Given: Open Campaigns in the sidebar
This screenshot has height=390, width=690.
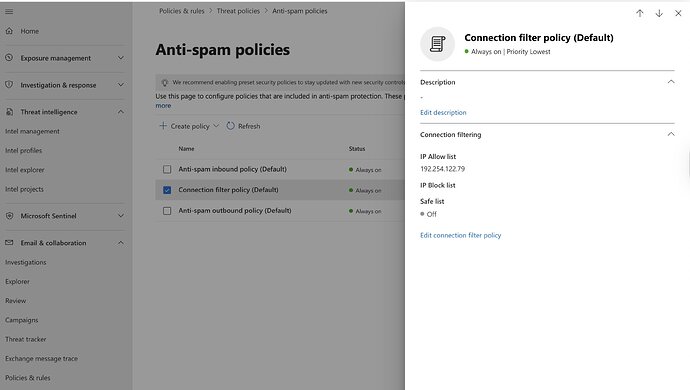Looking at the screenshot, I should tap(22, 320).
